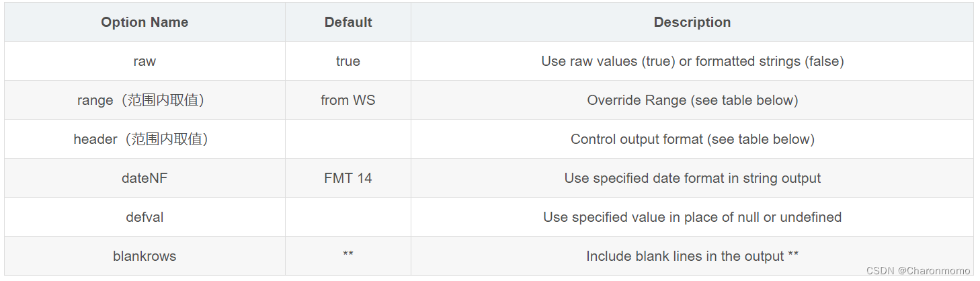Select the range option cell
The image size is (980, 281).
tap(145, 100)
